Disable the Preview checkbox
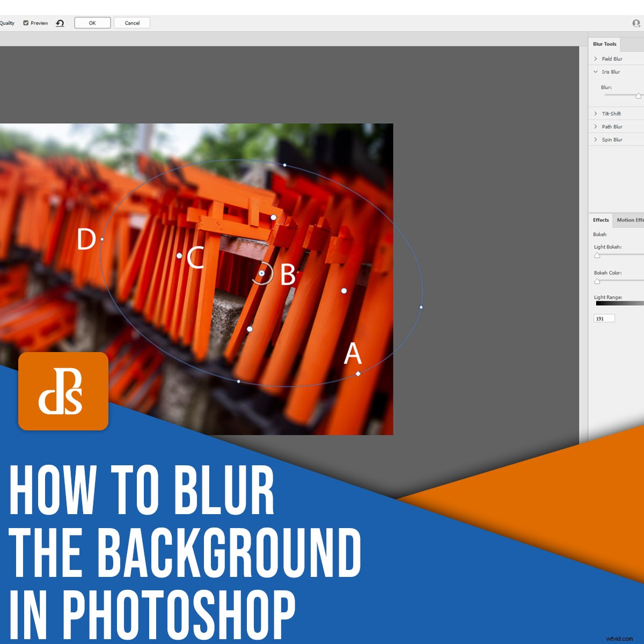The width and height of the screenshot is (644, 644). point(25,23)
